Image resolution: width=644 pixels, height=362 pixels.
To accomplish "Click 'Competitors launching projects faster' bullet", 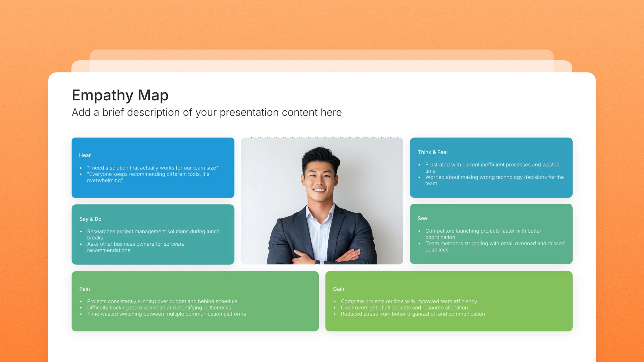I will 483,234.
